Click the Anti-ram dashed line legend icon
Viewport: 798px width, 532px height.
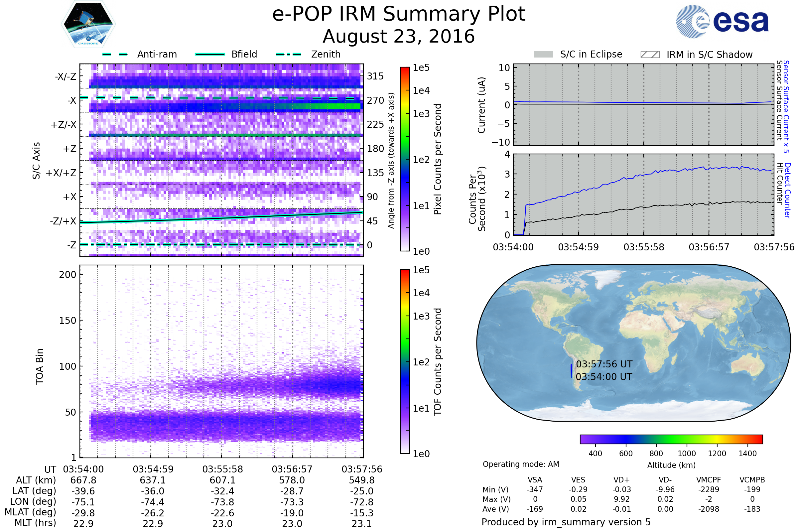pyautogui.click(x=115, y=54)
